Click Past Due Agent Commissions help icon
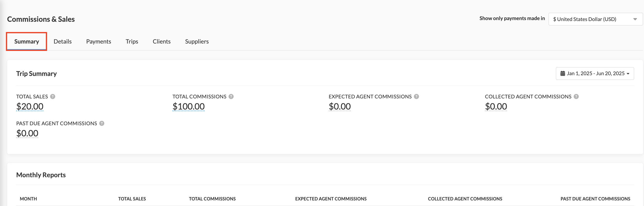This screenshot has width=644, height=206. point(102,123)
